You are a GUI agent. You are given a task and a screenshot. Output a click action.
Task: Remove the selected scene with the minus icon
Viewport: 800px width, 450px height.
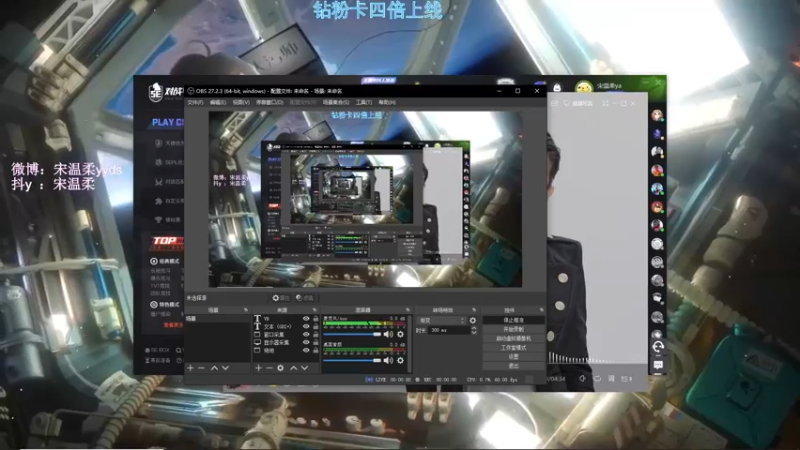point(202,368)
